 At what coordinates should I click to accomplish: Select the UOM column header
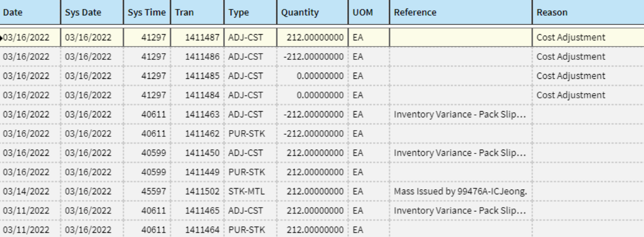pyautogui.click(x=369, y=12)
